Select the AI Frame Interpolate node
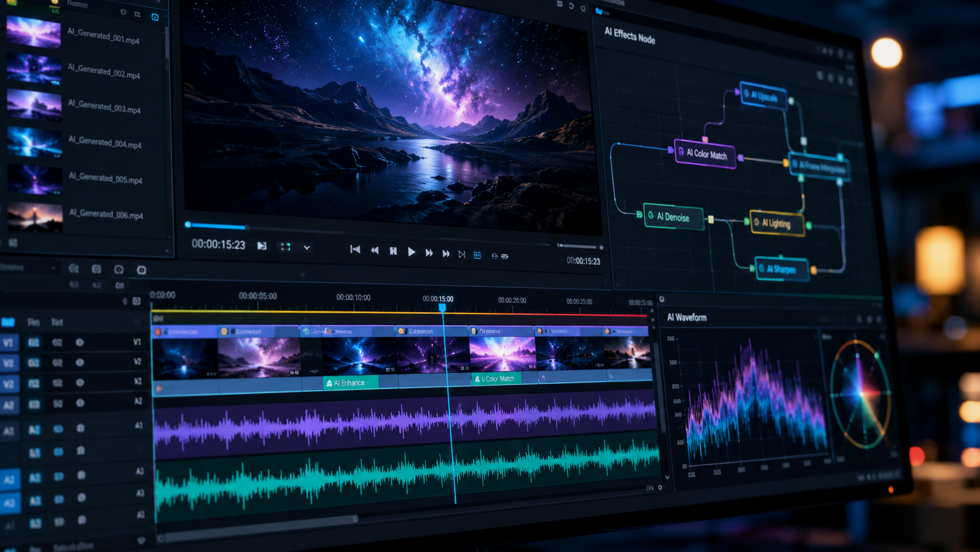 pos(819,167)
